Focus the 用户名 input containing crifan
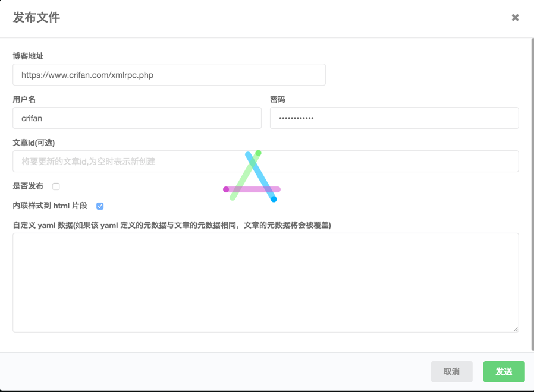This screenshot has width=534, height=392. click(137, 118)
